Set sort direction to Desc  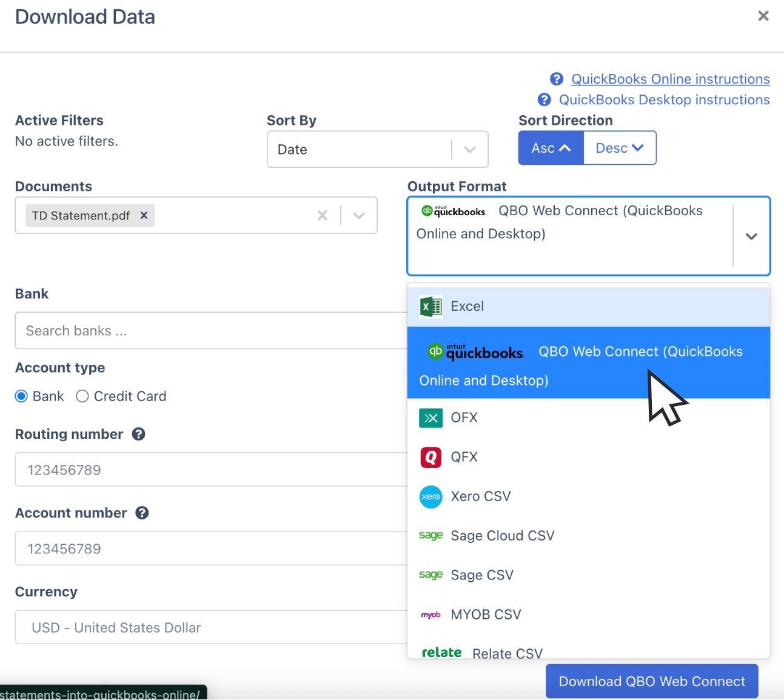point(620,148)
